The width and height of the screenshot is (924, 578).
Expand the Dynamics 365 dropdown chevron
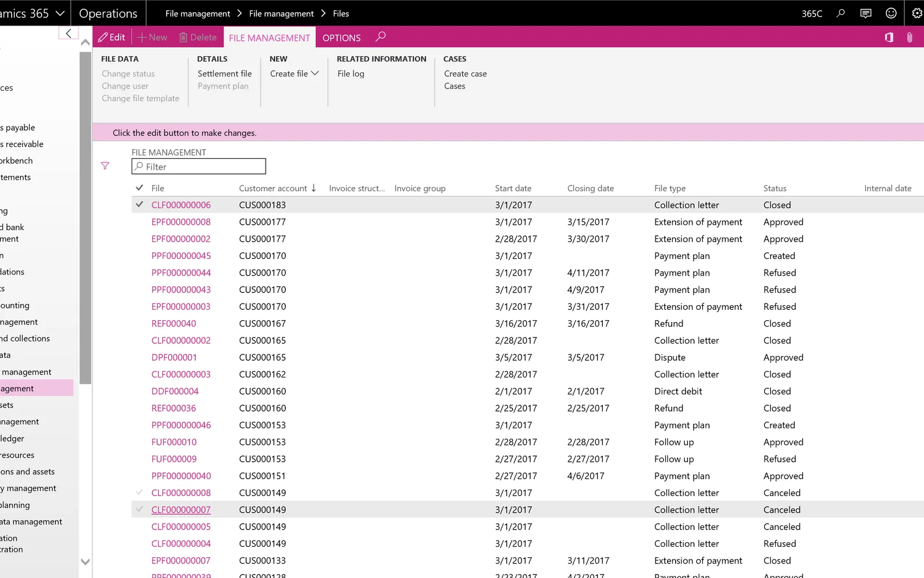click(60, 13)
